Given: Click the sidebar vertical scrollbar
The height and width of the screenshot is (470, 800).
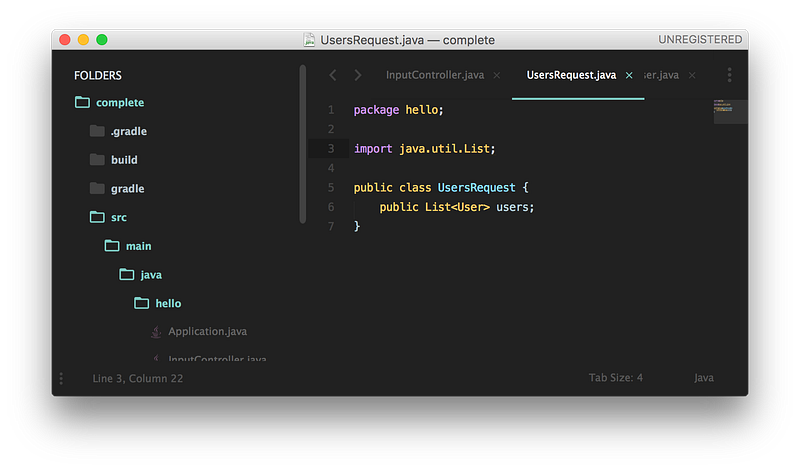Looking at the screenshot, I should point(303,144).
